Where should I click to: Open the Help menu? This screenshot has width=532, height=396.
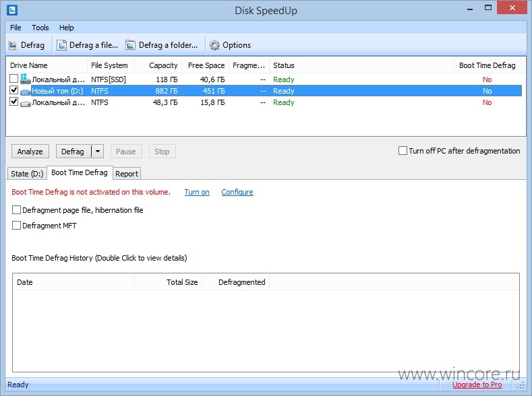click(x=67, y=28)
